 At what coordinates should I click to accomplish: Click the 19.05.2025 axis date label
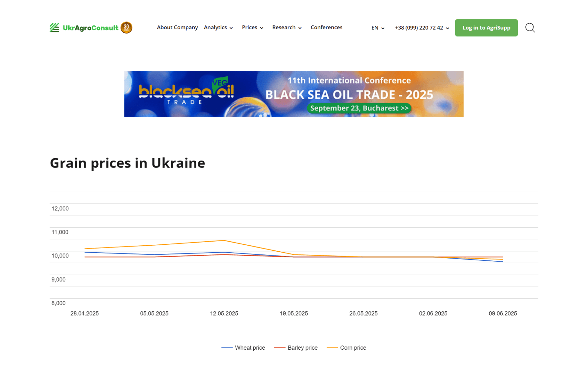point(294,314)
